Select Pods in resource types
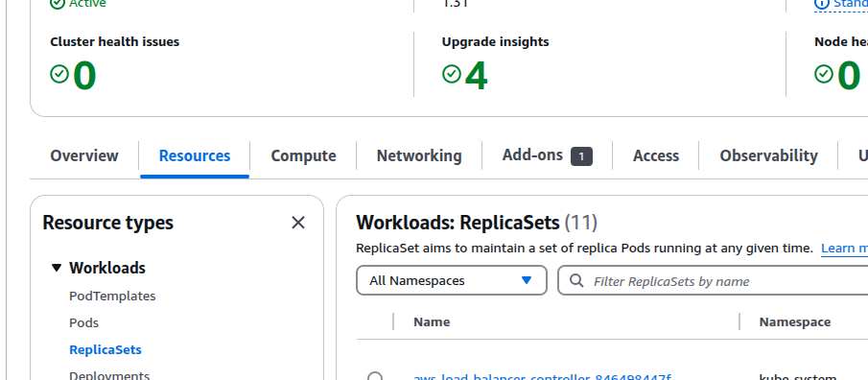The height and width of the screenshot is (380, 868). tap(83, 322)
